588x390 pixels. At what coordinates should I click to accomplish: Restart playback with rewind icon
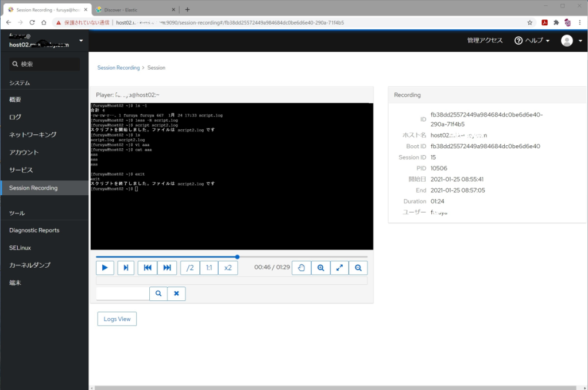point(148,268)
